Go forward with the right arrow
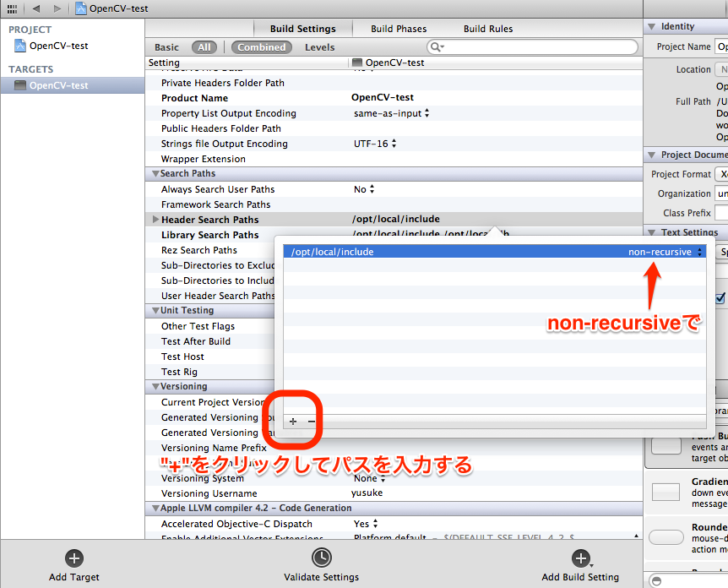The width and height of the screenshot is (728, 588). (x=57, y=8)
